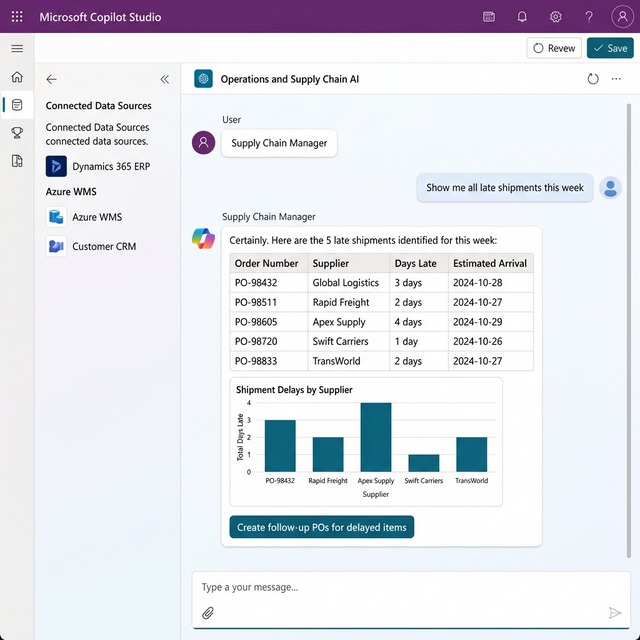Image resolution: width=640 pixels, height=640 pixels.
Task: Refresh the chat conversation
Action: (593, 79)
